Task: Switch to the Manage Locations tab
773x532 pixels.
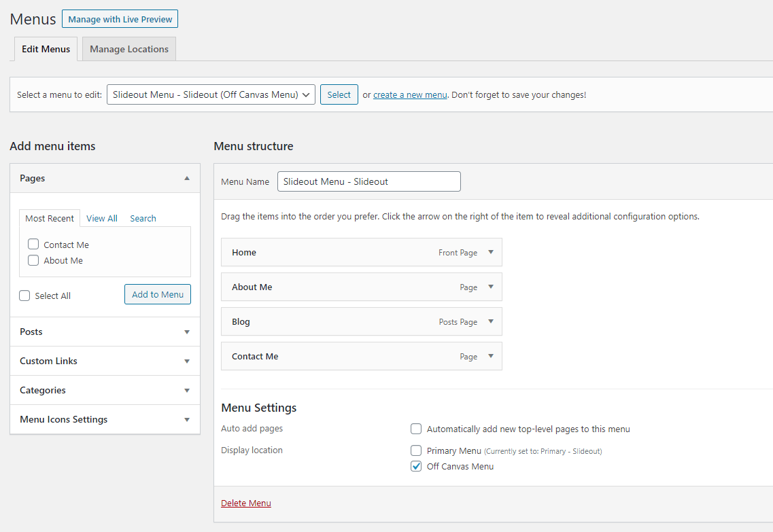Action: (x=129, y=49)
